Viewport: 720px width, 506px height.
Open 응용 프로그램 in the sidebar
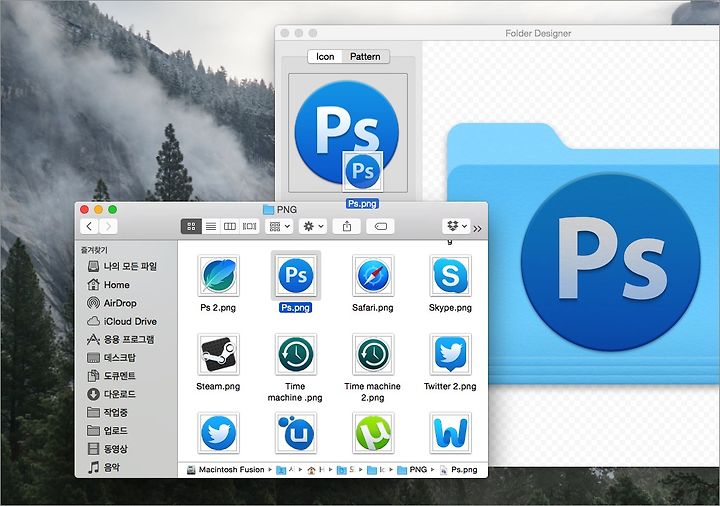click(x=121, y=339)
